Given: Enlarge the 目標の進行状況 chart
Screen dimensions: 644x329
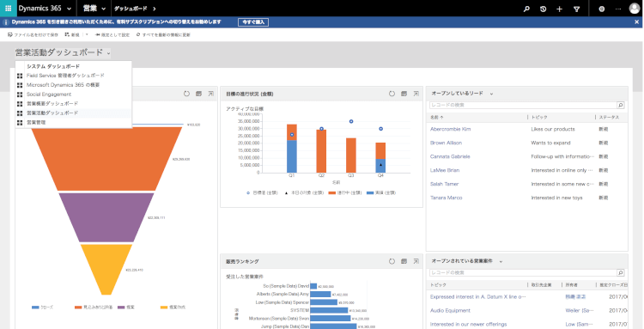Looking at the screenshot, I should coord(416,94).
